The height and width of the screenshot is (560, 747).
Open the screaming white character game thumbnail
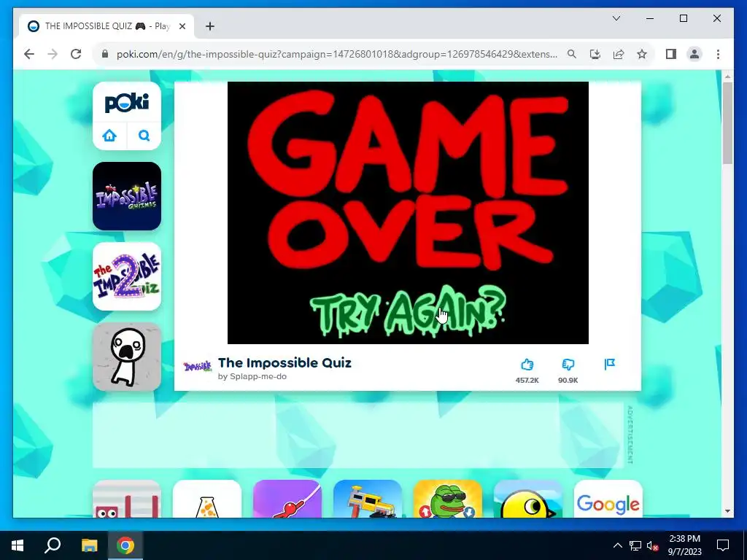(127, 357)
